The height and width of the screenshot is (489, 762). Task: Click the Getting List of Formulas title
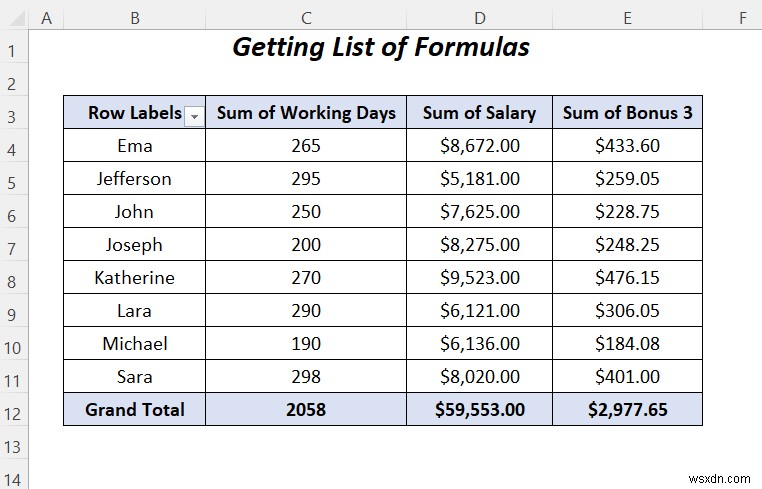coord(381,47)
